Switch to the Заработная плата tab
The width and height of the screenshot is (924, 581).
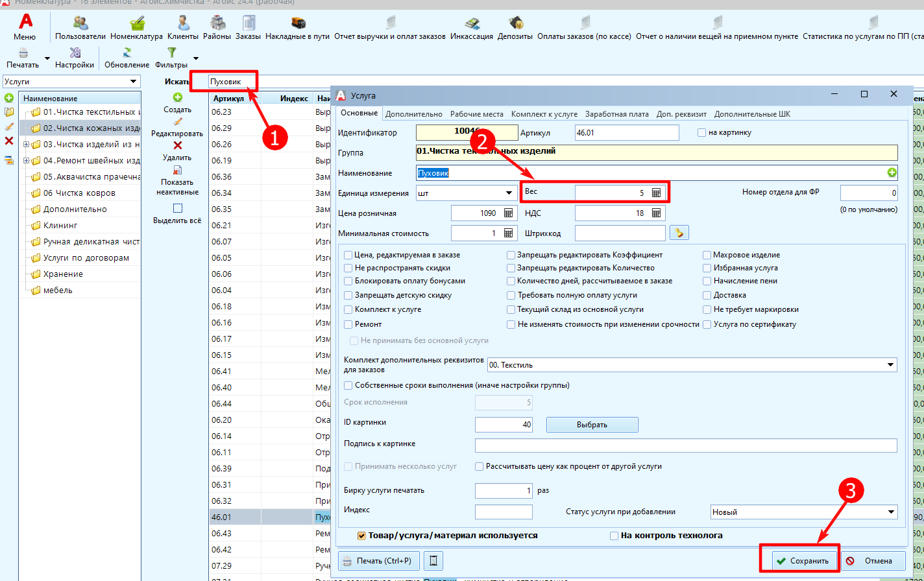pyautogui.click(x=616, y=114)
